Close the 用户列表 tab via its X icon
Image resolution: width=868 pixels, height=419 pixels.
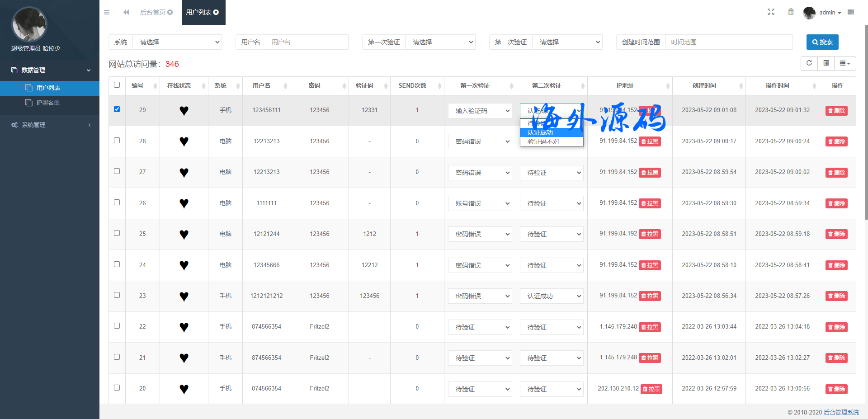coord(216,12)
